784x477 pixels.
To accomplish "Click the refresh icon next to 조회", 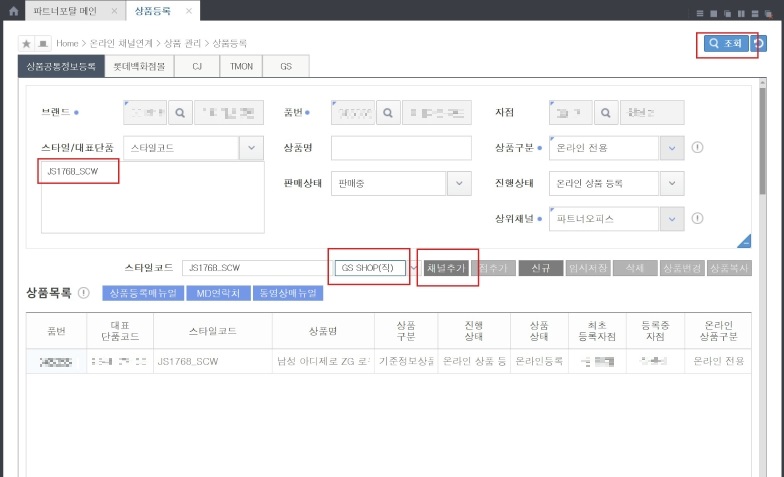I will (759, 44).
